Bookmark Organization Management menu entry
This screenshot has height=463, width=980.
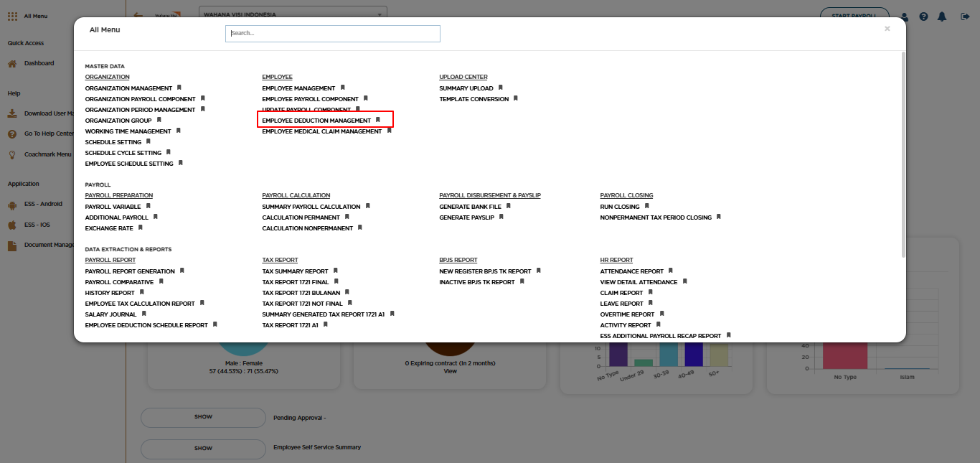(x=179, y=88)
